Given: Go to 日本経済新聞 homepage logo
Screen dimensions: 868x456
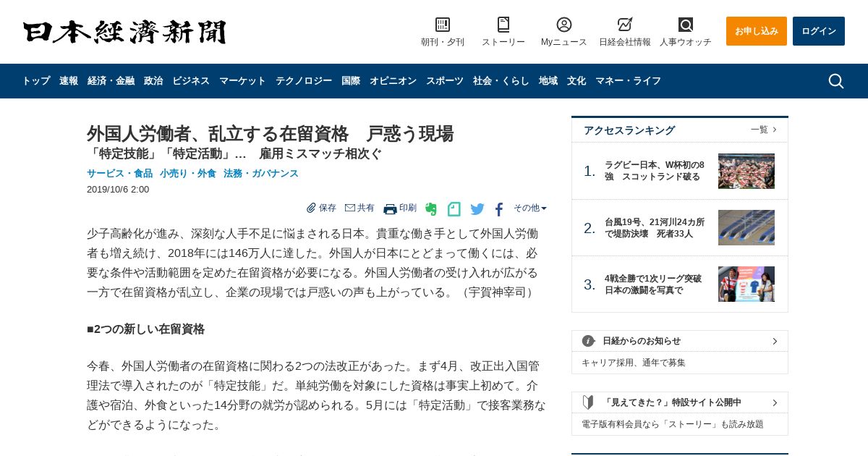Looking at the screenshot, I should point(124,32).
